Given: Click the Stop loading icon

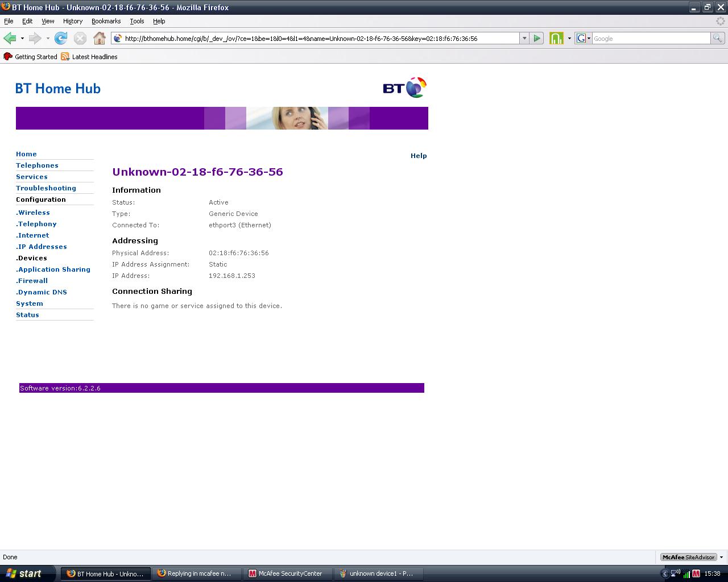Looking at the screenshot, I should pyautogui.click(x=80, y=38).
